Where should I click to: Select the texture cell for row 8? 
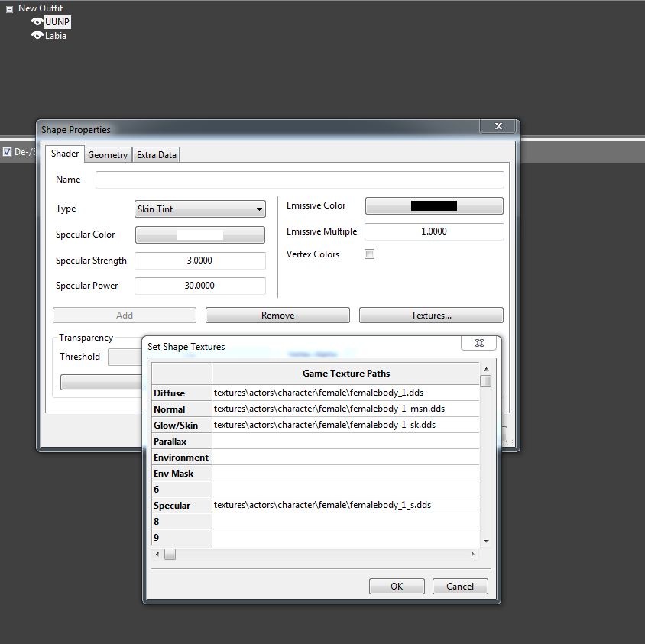(x=346, y=521)
